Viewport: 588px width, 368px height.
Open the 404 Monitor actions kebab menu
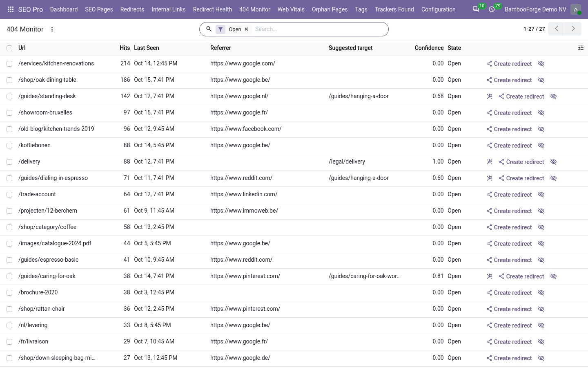pyautogui.click(x=52, y=29)
